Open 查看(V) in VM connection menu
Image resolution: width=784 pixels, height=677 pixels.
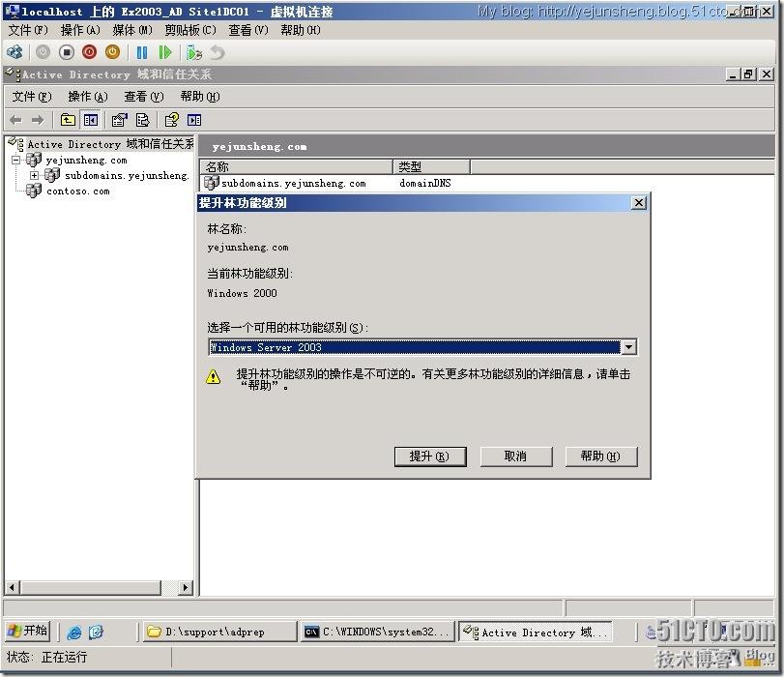pyautogui.click(x=248, y=30)
